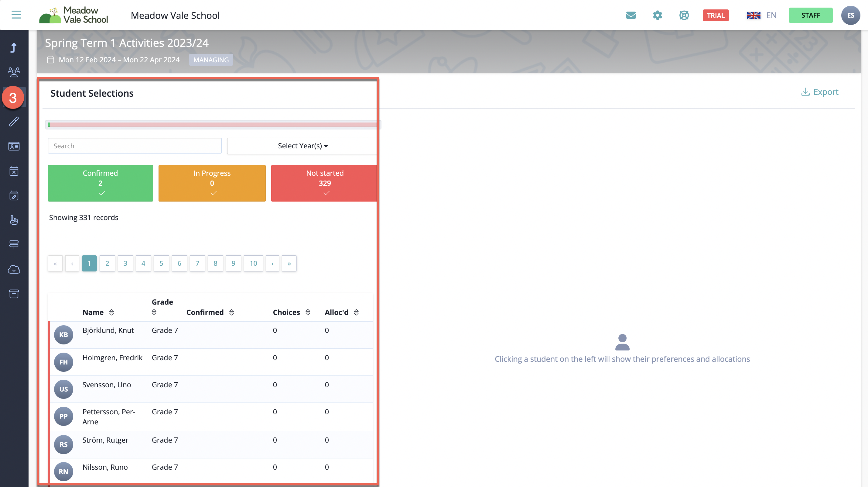
Task: Click the help lifebuoy icon
Action: click(x=684, y=15)
